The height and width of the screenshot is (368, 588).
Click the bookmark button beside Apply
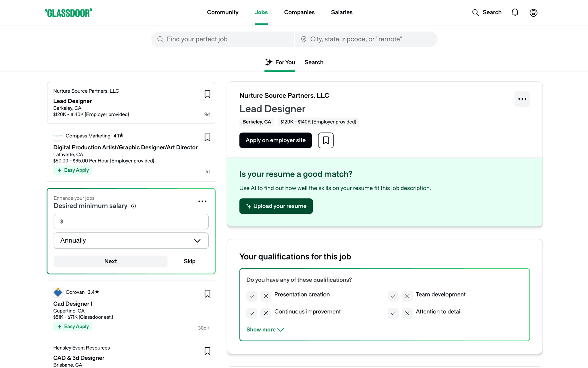[326, 140]
